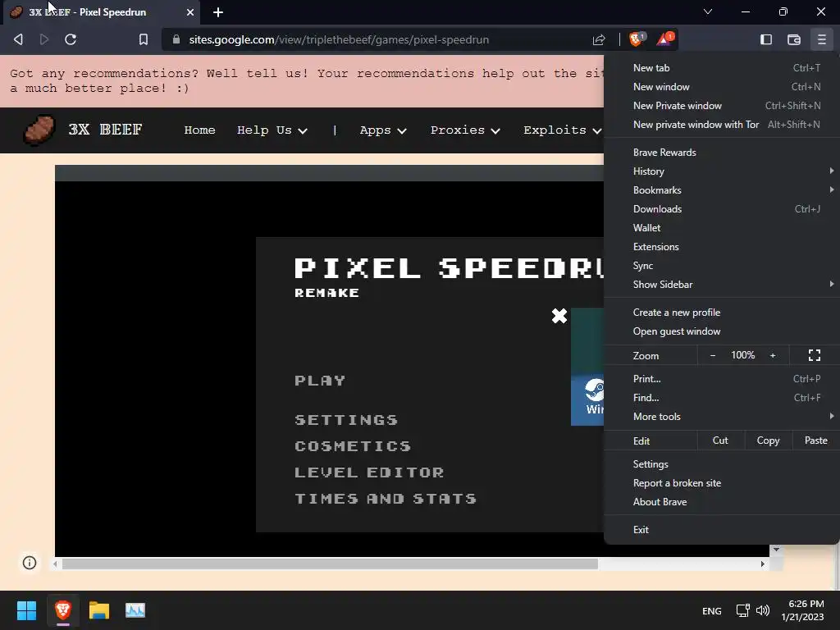
Task: Expand the More tools submenu
Action: (x=722, y=416)
